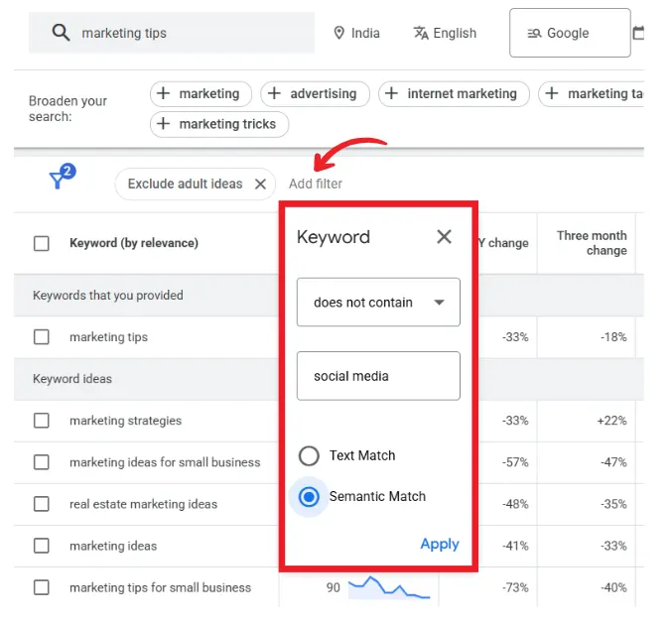Click the search magnifier icon
The image size is (672, 625).
(61, 33)
